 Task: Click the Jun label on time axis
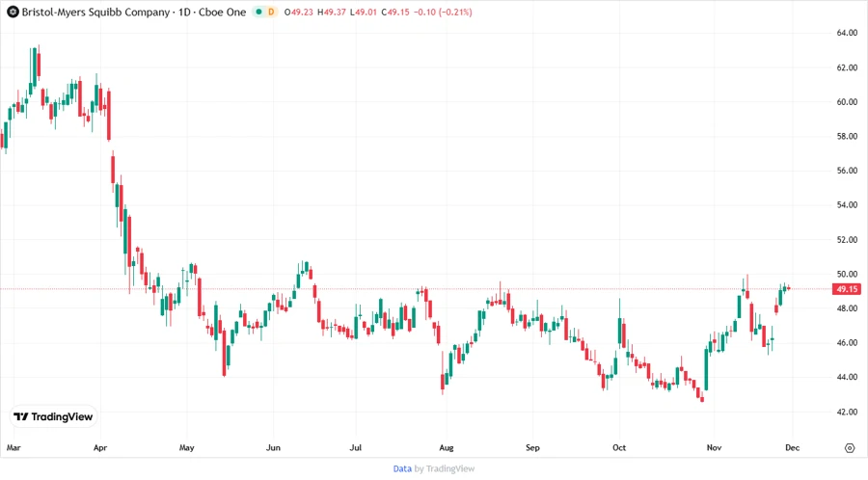[x=273, y=447]
